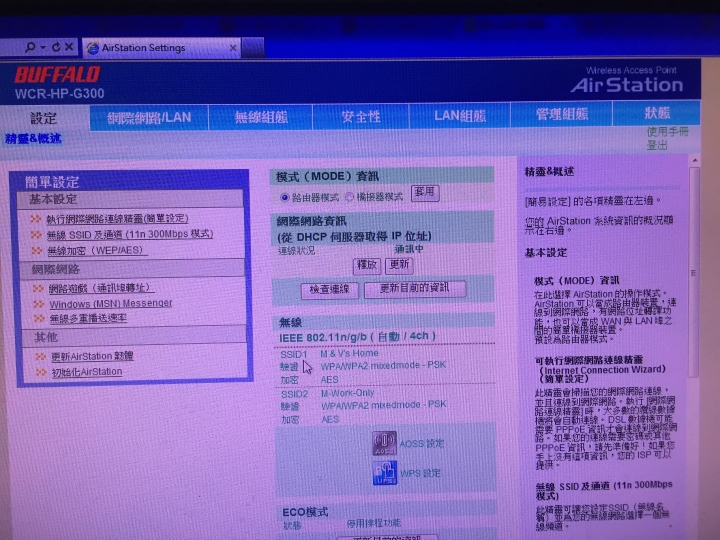Image resolution: width=720 pixels, height=540 pixels.
Task: Click help panel scrollbar up arrow
Action: point(695,160)
